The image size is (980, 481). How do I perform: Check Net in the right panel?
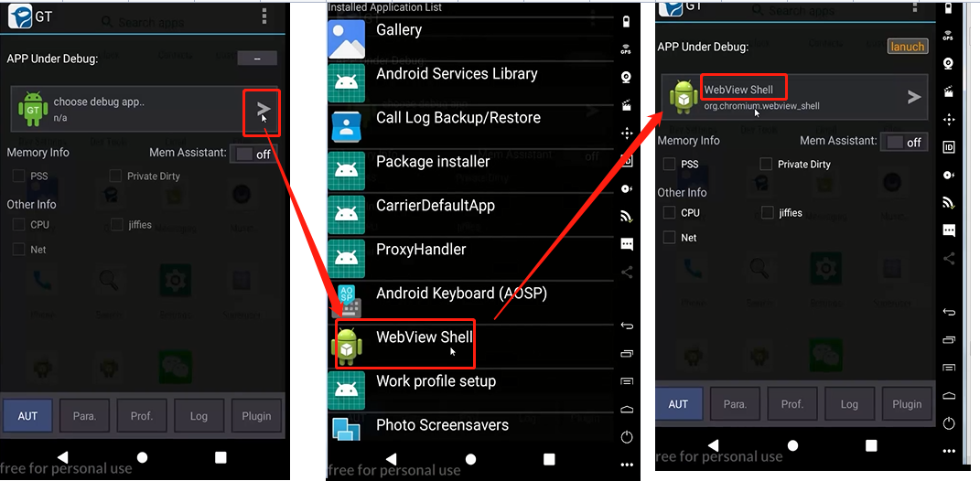pos(670,238)
